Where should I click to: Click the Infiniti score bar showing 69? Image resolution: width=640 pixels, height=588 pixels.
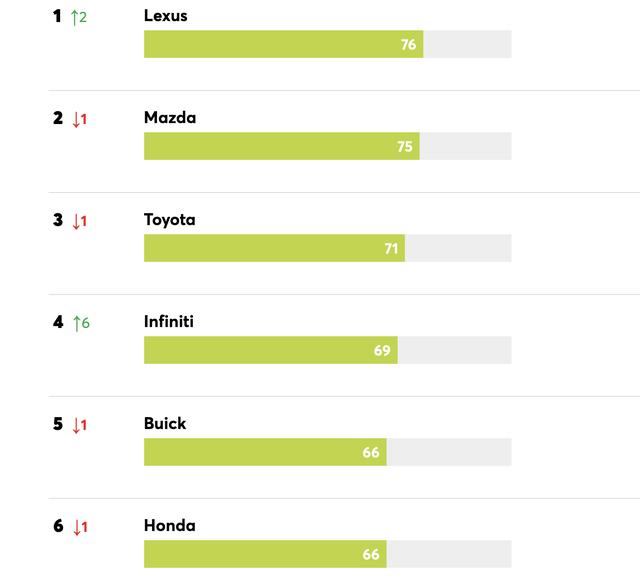click(270, 350)
